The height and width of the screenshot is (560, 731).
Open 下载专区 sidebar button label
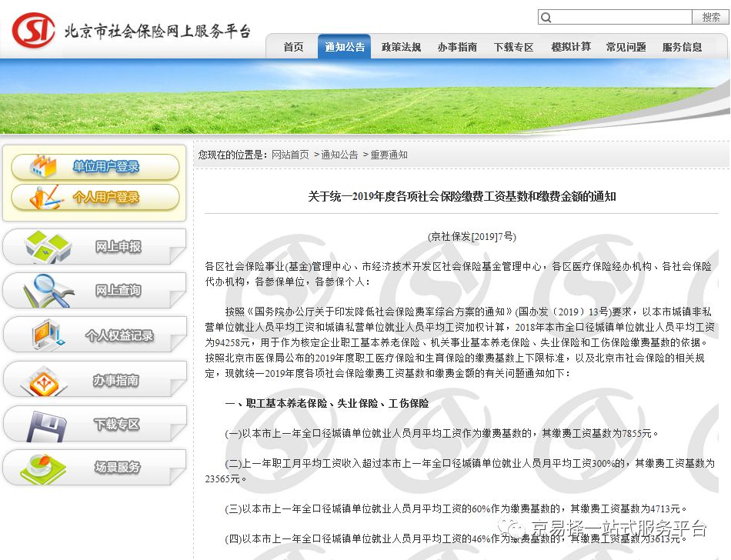tap(116, 425)
